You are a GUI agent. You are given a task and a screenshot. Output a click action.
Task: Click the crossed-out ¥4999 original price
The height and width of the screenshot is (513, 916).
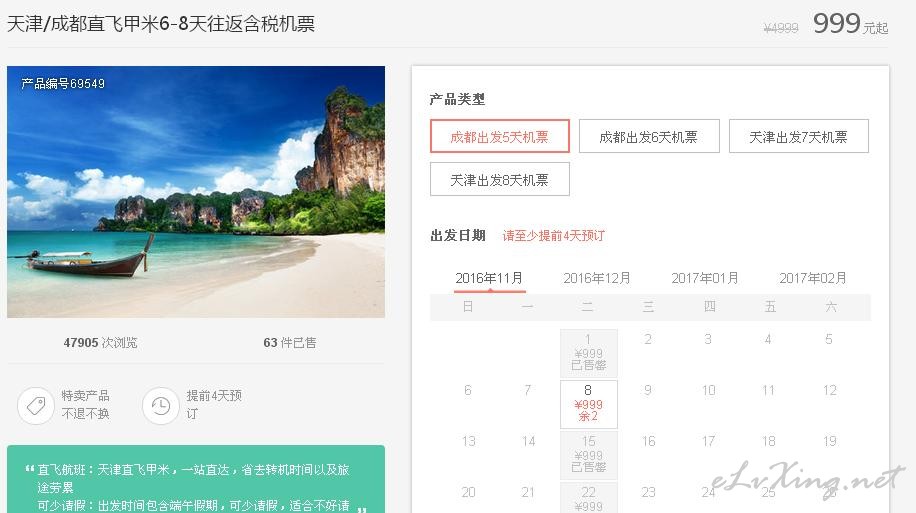coord(780,28)
